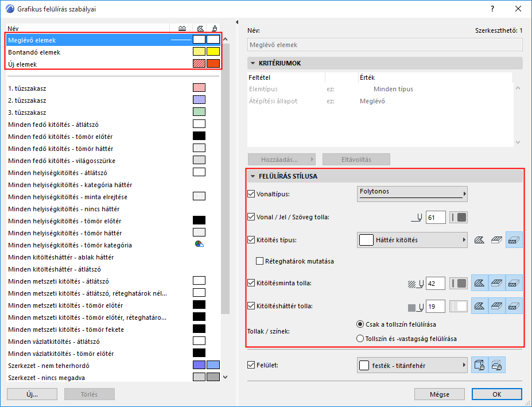Select the 1. tűzszakasz rule
The image size is (532, 407).
113,88
